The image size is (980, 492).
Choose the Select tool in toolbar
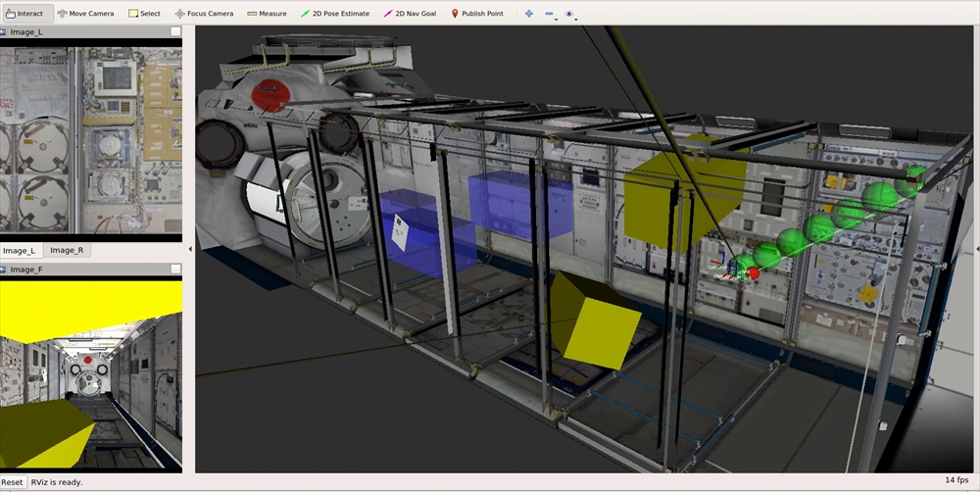144,14
